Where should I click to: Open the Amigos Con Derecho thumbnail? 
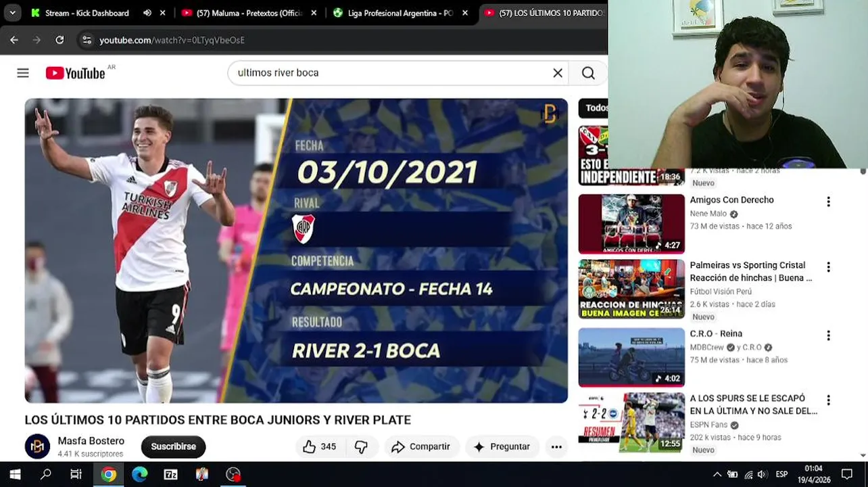(x=631, y=224)
